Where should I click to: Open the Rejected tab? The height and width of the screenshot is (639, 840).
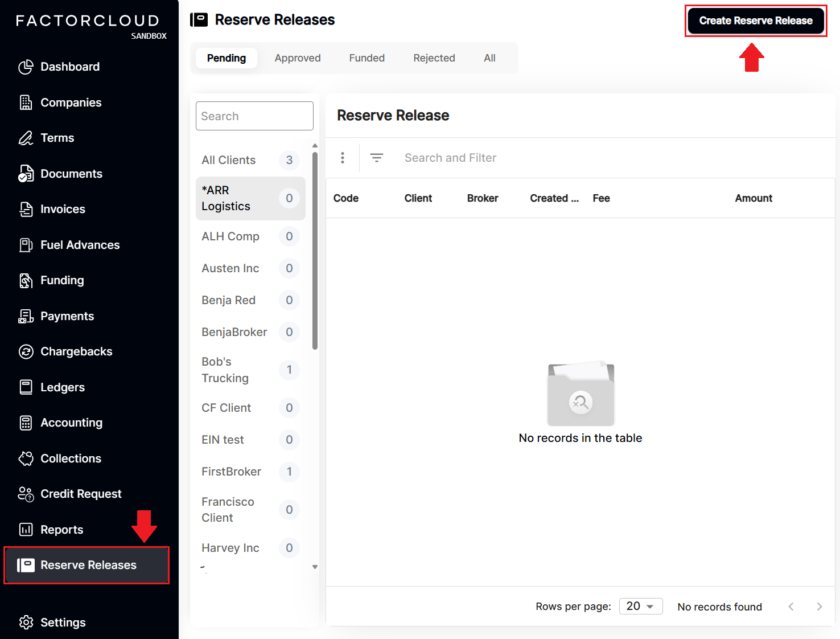pyautogui.click(x=434, y=58)
